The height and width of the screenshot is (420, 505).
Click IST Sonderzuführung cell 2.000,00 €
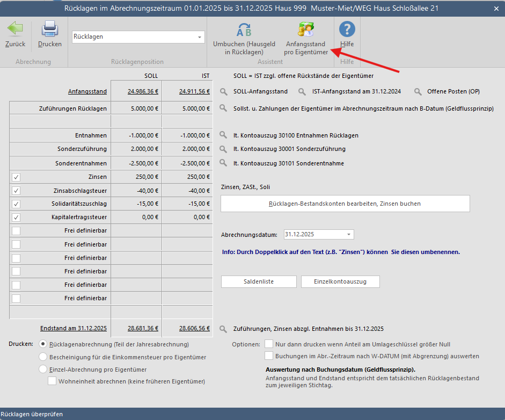pos(187,149)
